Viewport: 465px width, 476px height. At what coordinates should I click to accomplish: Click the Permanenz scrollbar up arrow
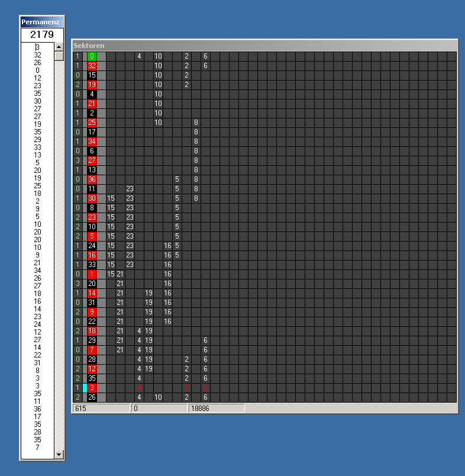[x=59, y=47]
